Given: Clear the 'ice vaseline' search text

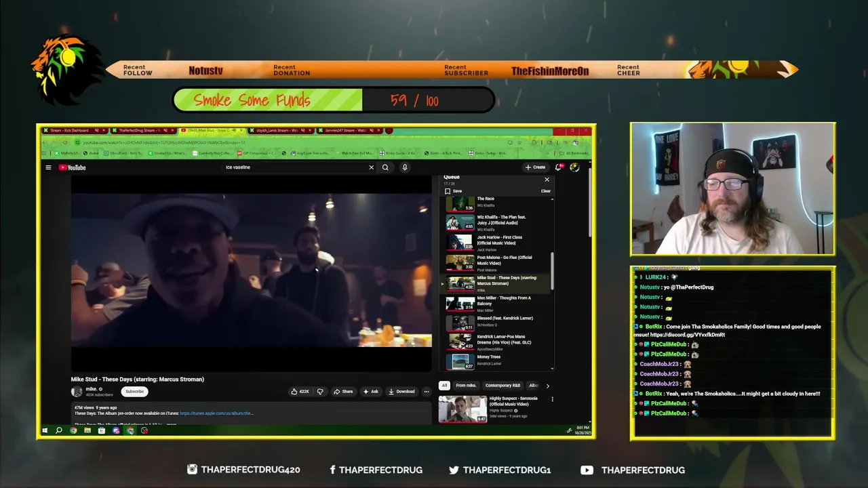Looking at the screenshot, I should point(371,167).
